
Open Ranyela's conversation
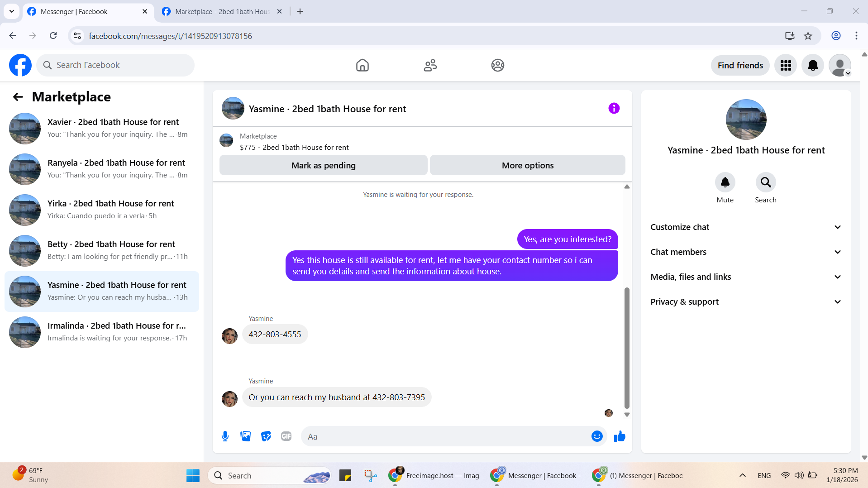tap(102, 169)
